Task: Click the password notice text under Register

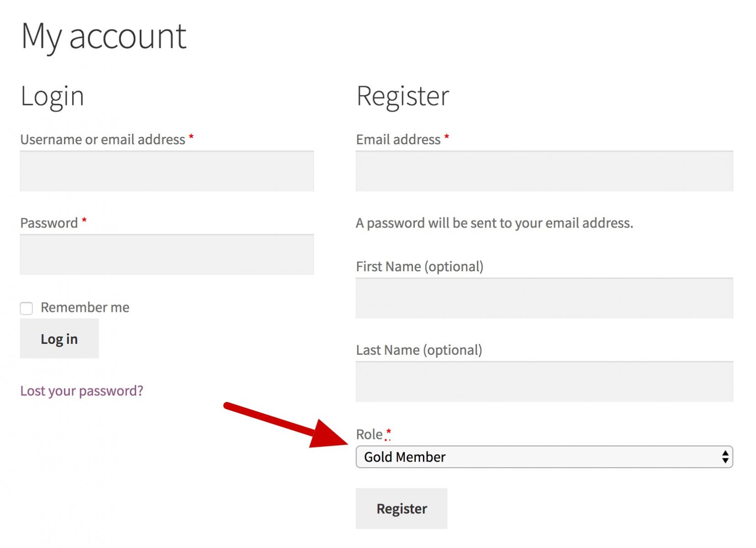Action: pyautogui.click(x=494, y=223)
